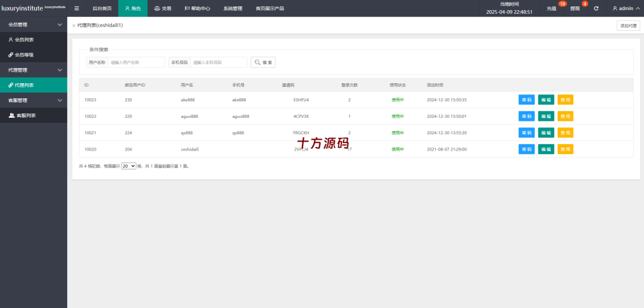Click bound user ID 224
644x308 pixels.
tap(128, 133)
